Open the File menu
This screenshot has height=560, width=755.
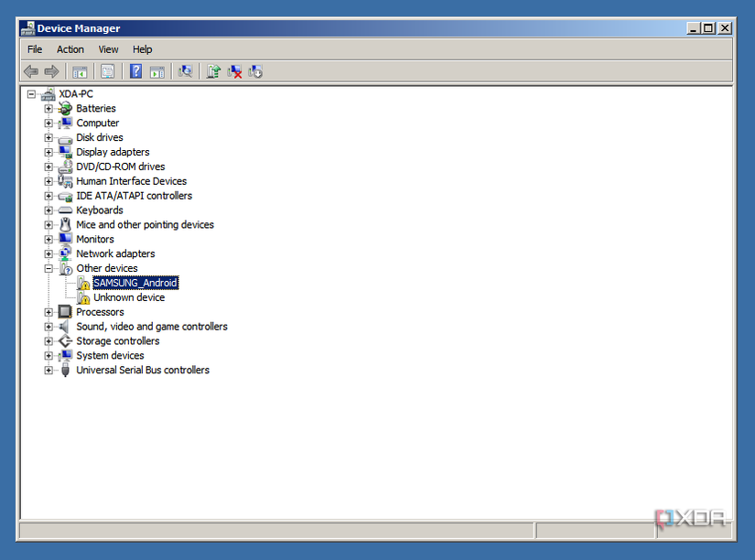click(35, 49)
